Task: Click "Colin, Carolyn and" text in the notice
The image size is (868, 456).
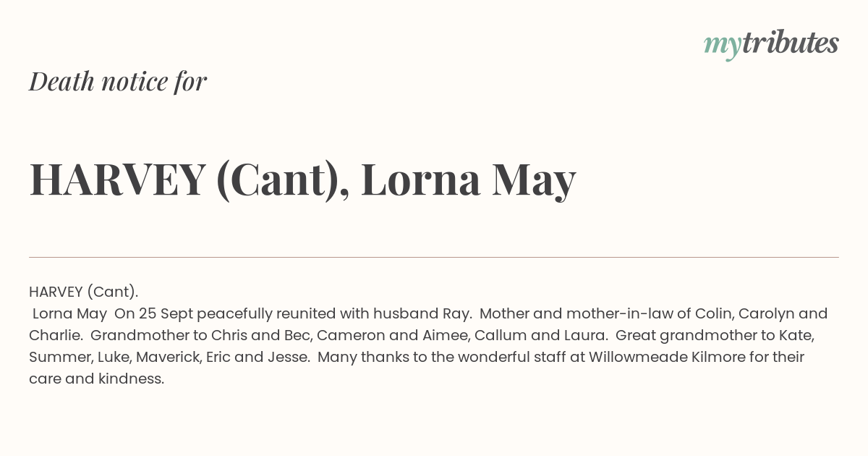Action: (761, 313)
